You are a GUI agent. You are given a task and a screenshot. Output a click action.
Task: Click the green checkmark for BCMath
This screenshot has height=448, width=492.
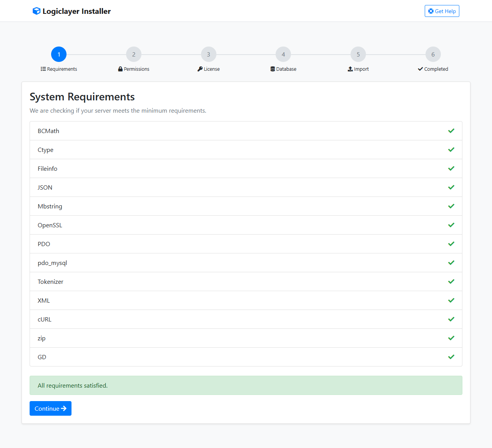pos(451,131)
